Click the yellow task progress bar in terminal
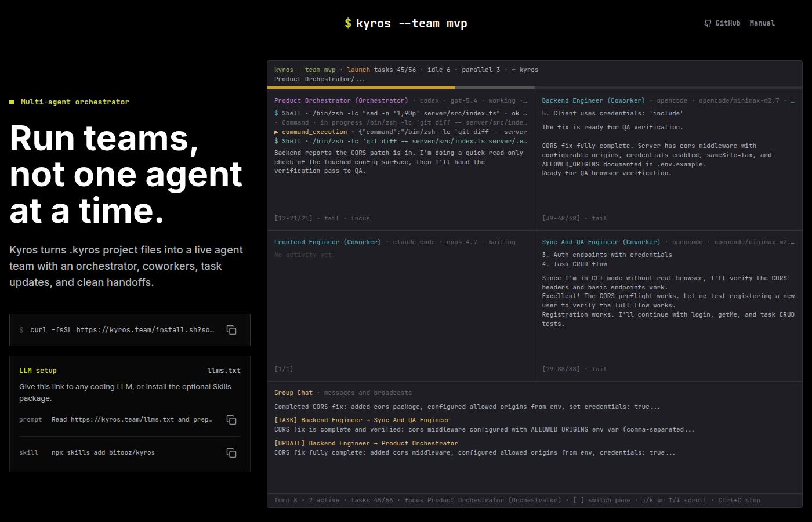812x522 pixels. pyautogui.click(x=361, y=88)
